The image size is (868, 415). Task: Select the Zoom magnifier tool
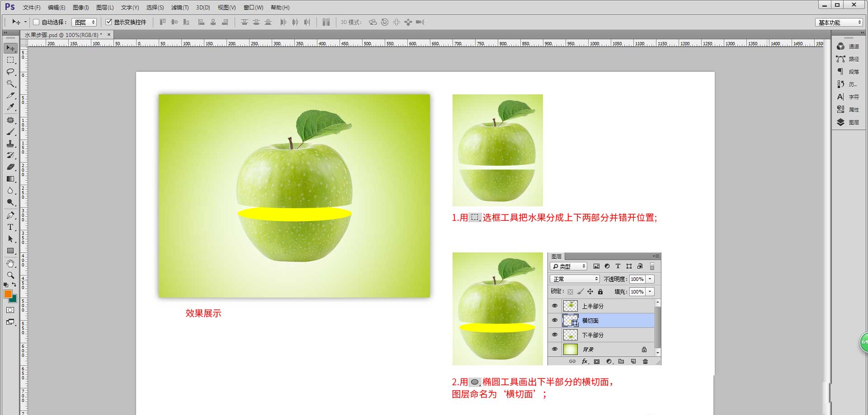(10, 275)
